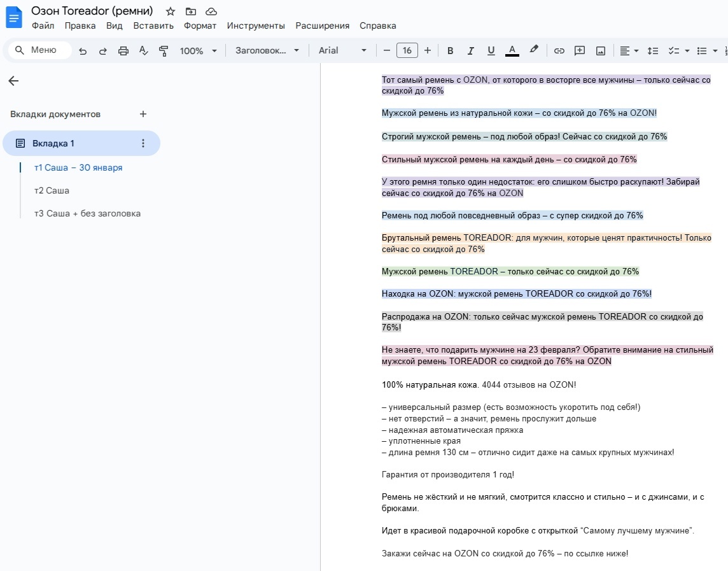Jump to heading т2 Саша

(x=52, y=190)
